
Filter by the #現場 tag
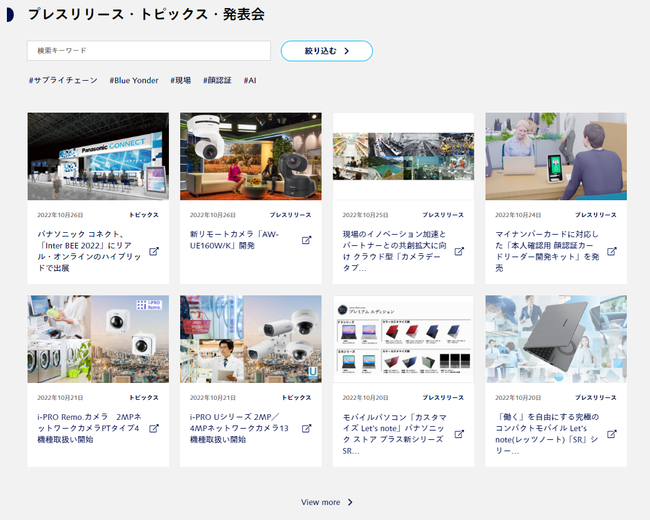coord(180,80)
